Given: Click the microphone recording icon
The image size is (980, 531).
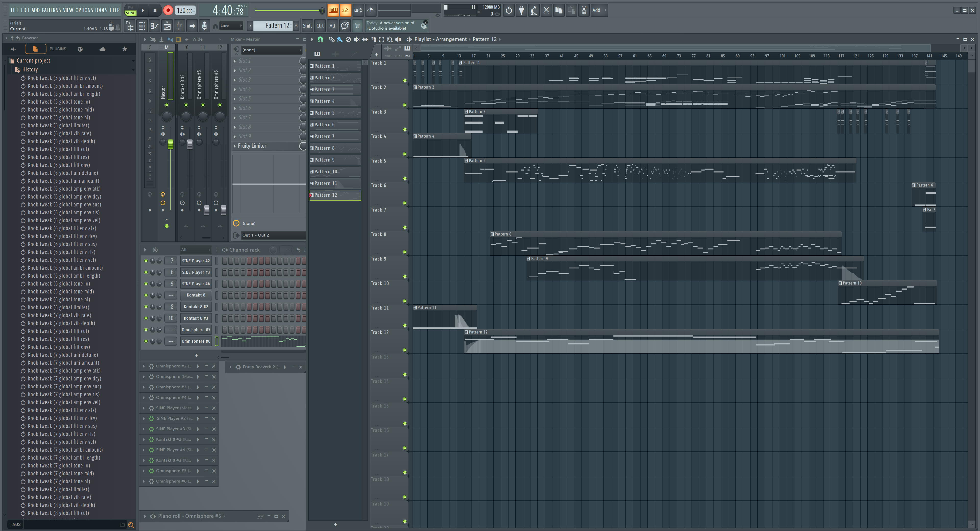Looking at the screenshot, I should (x=204, y=26).
